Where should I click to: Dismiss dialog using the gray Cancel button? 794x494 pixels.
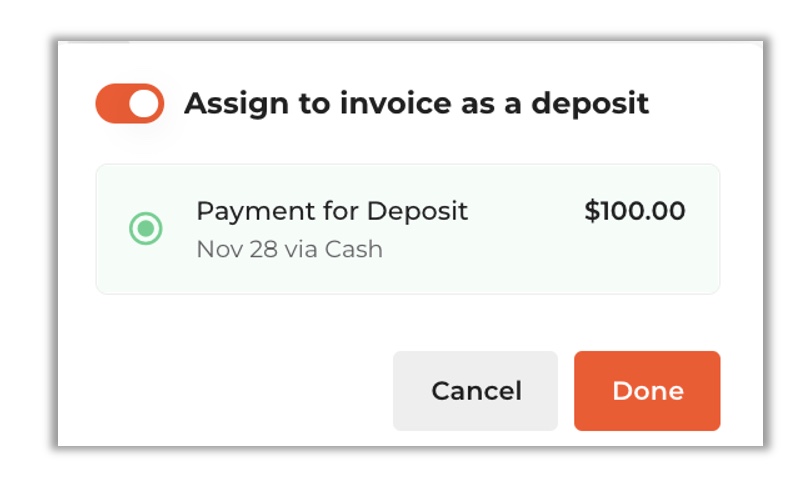point(475,391)
